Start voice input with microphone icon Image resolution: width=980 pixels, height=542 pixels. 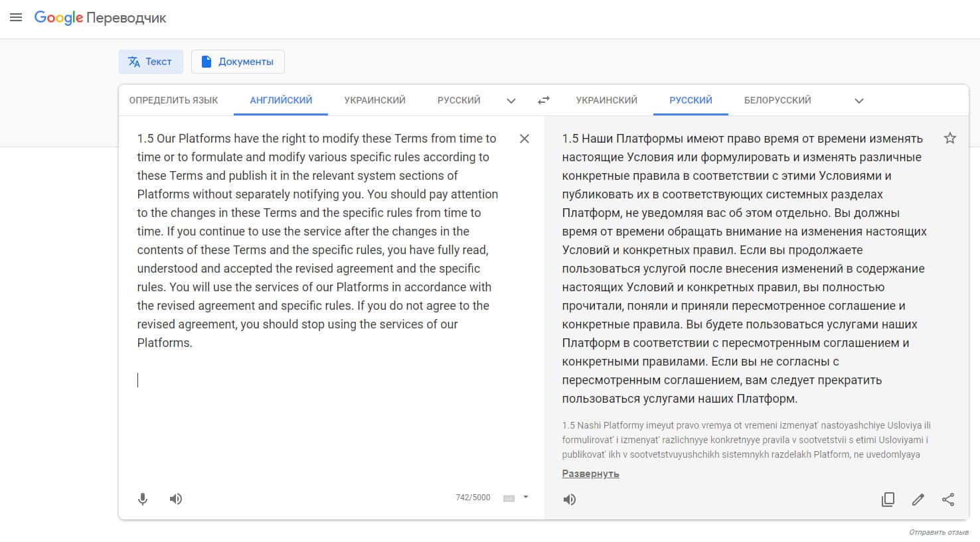[143, 499]
